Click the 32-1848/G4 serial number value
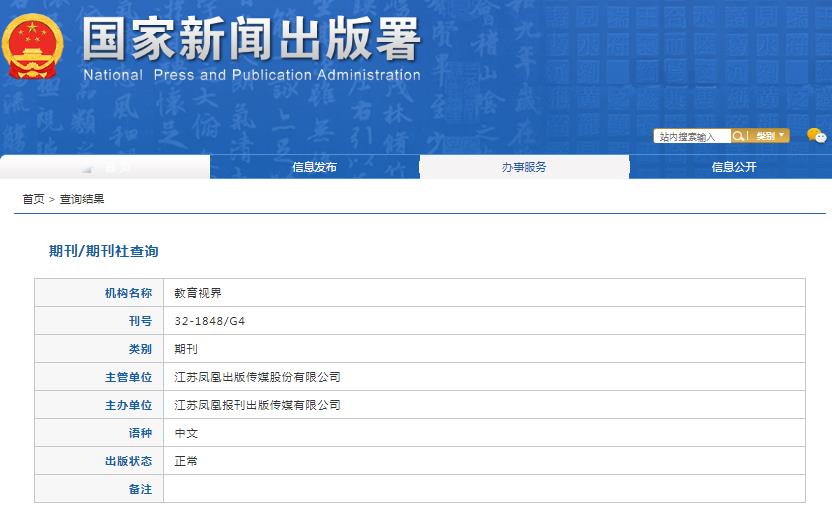 coord(208,321)
